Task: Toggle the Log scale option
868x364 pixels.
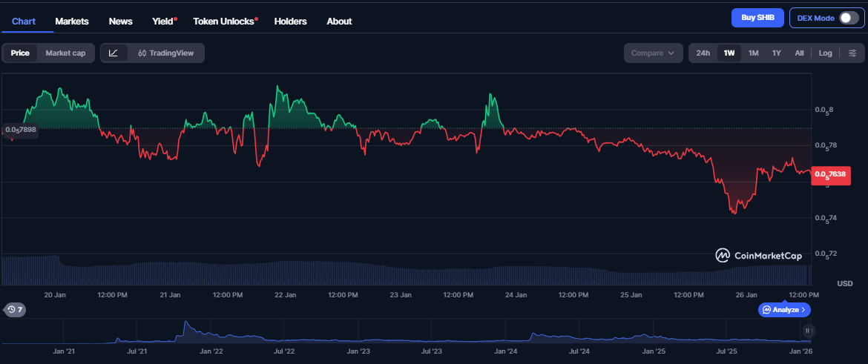Action: (x=825, y=53)
